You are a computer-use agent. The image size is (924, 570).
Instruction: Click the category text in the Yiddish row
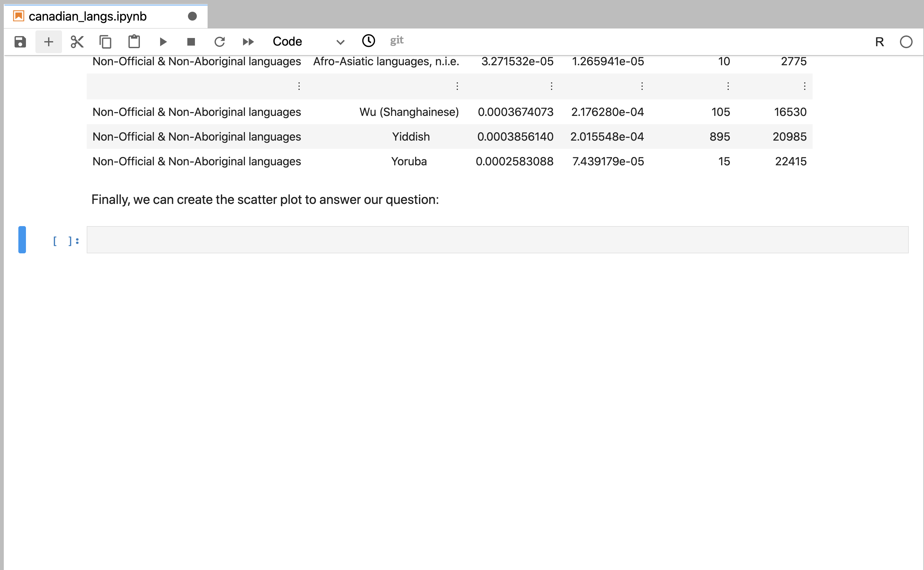point(197,136)
